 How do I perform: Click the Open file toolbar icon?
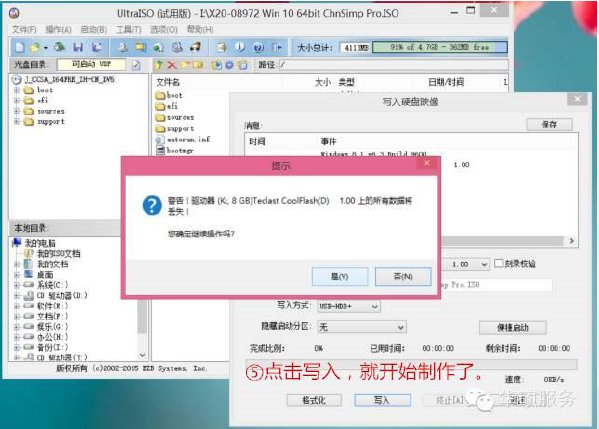click(35, 47)
